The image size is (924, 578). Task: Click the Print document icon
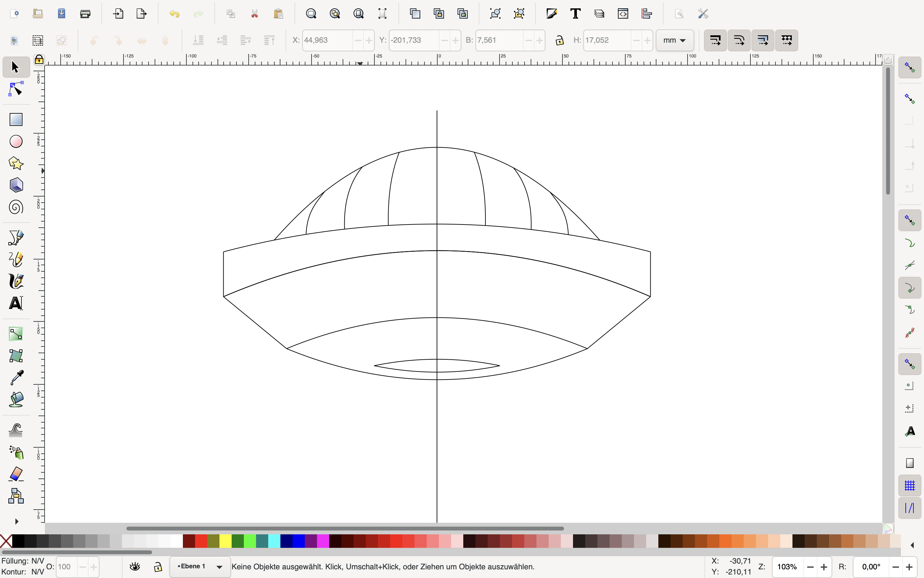pyautogui.click(x=85, y=14)
